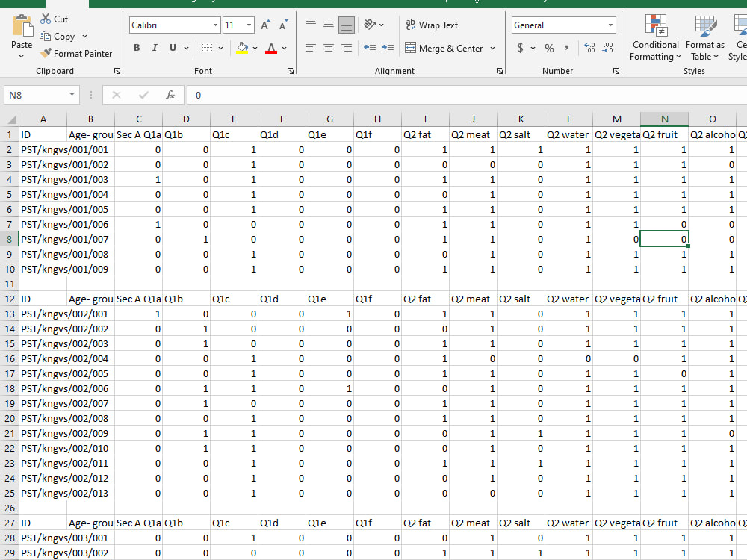Click Q2 water header in row 12

[568, 299]
